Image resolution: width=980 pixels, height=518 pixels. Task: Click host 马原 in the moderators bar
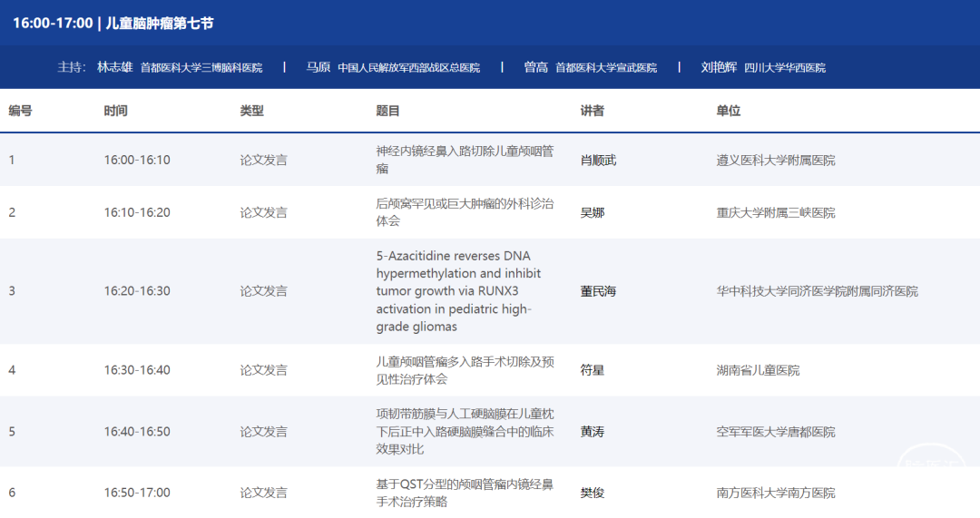318,67
